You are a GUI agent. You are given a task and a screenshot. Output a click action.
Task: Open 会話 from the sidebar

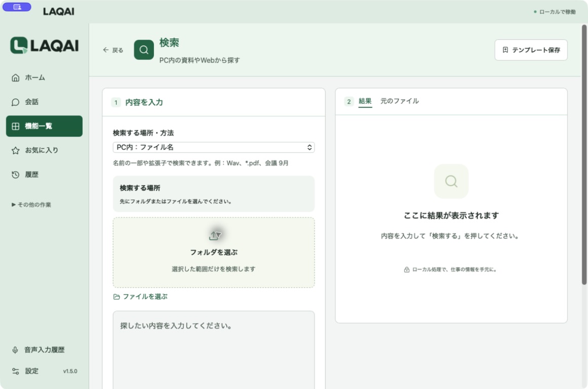click(x=44, y=102)
